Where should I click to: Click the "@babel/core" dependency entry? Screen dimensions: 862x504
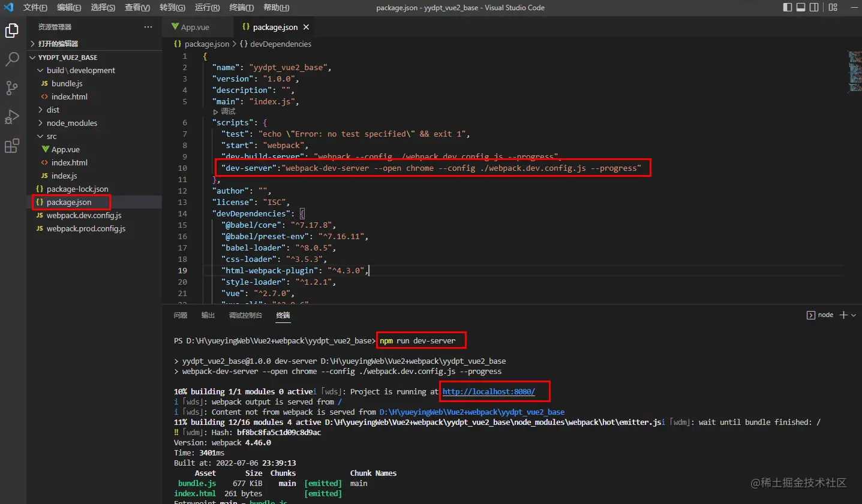[278, 225]
